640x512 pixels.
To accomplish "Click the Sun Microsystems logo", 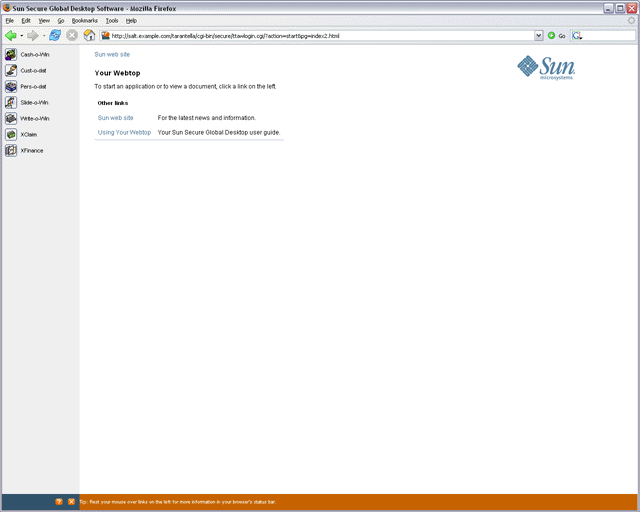I will click(x=546, y=67).
